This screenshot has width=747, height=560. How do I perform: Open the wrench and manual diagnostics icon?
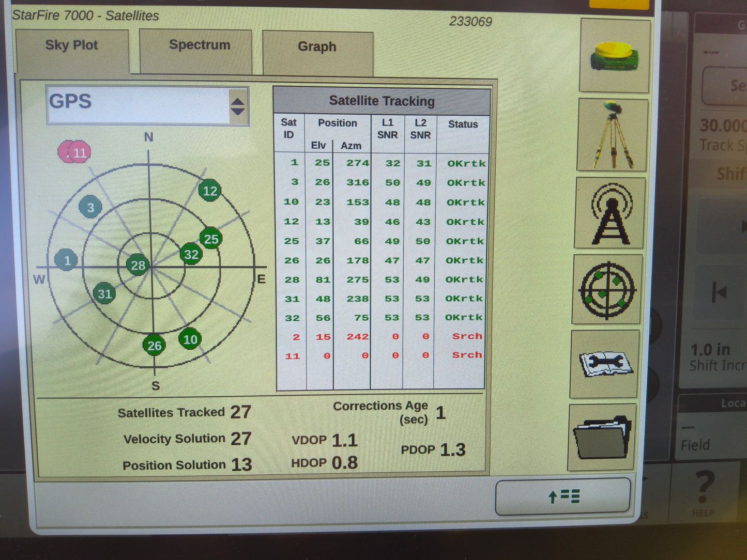(605, 364)
